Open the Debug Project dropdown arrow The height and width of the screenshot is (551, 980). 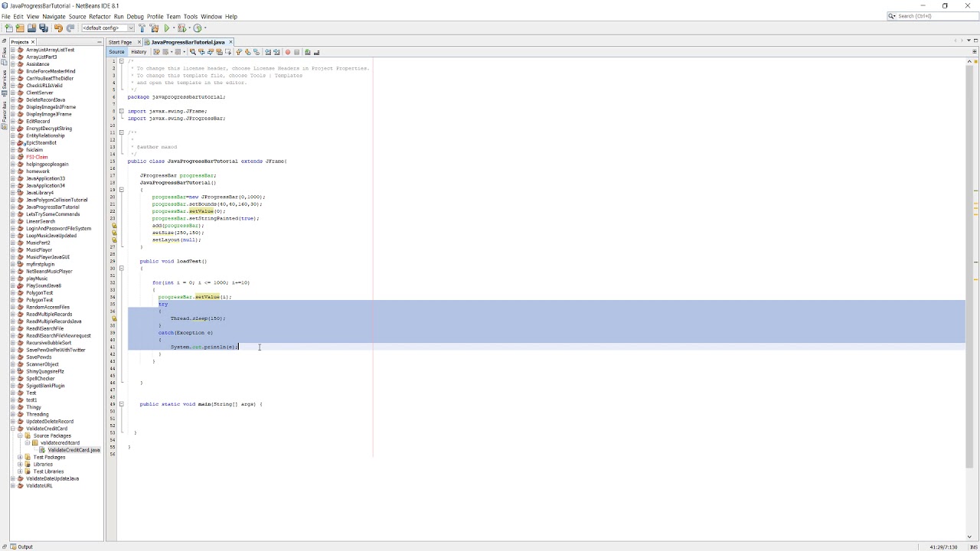(x=189, y=28)
